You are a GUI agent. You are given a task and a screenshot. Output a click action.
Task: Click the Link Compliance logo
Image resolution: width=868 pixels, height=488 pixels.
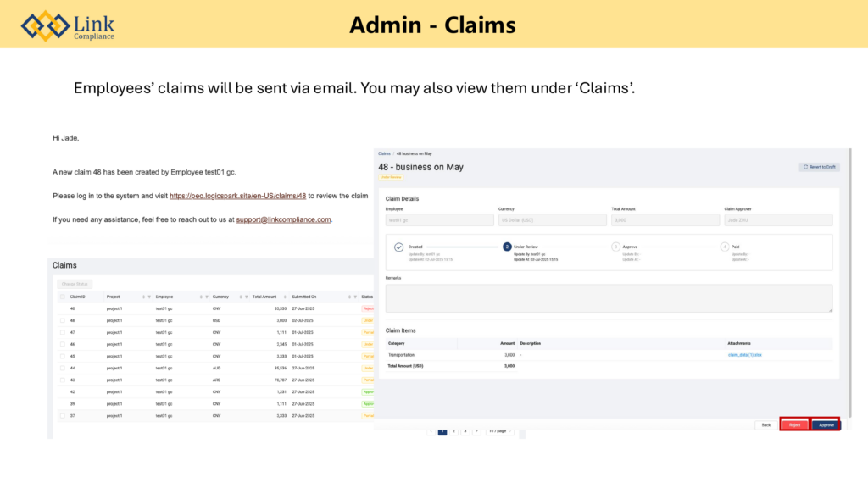pyautogui.click(x=68, y=25)
